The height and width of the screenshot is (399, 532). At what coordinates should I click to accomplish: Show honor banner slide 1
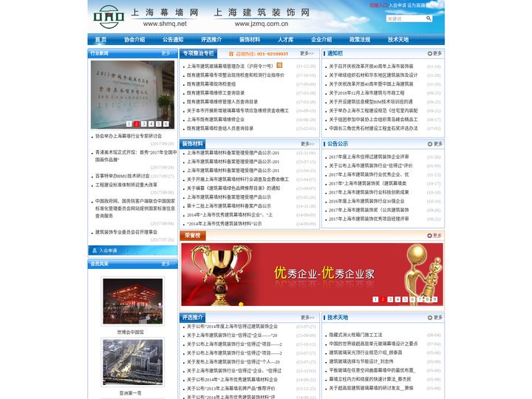[x=375, y=299]
